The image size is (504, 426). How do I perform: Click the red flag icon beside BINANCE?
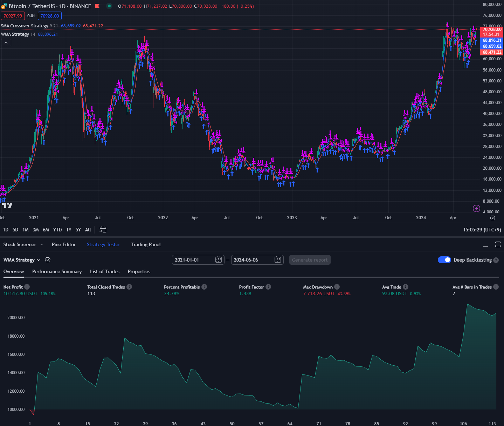(x=97, y=6)
